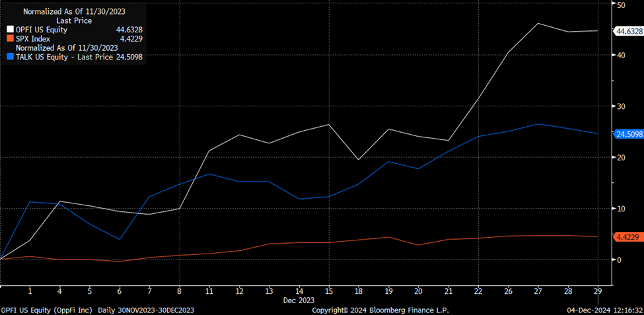Click the x-axis date label 26
This screenshot has width=644, height=315.
(x=508, y=292)
